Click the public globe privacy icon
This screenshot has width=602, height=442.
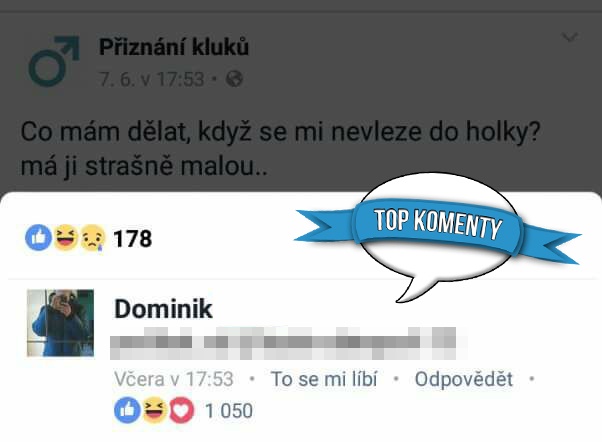pyautogui.click(x=234, y=79)
